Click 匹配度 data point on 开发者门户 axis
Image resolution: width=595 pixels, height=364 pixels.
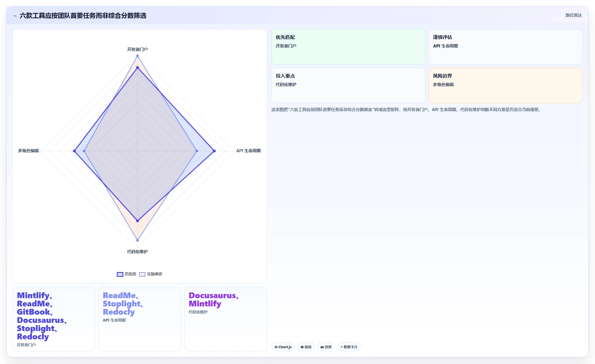[x=137, y=67]
